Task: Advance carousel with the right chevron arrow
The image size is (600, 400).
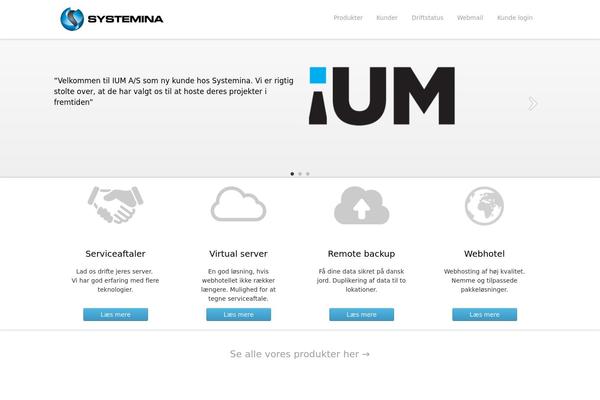Action: pos(533,104)
